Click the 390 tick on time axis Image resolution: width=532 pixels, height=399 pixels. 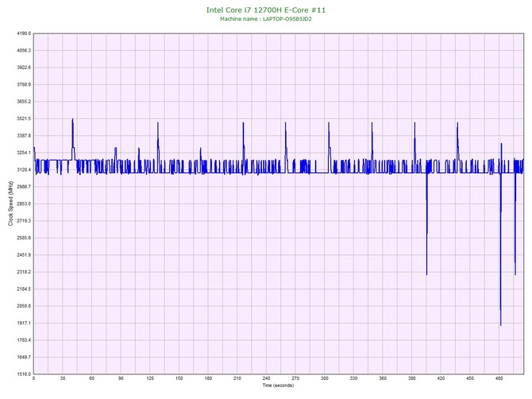(412, 378)
